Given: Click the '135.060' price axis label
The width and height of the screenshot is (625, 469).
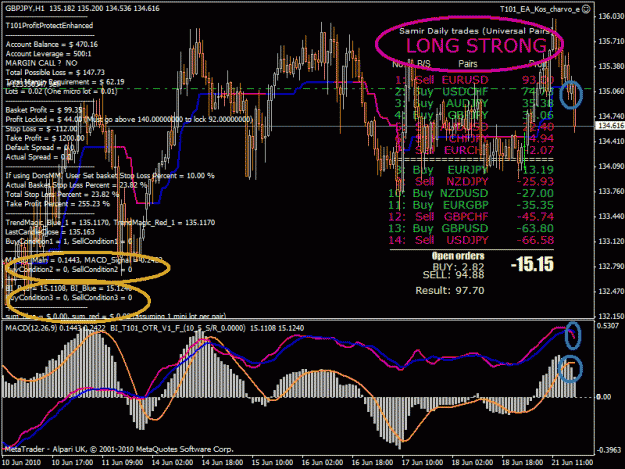Looking at the screenshot, I should point(610,91).
